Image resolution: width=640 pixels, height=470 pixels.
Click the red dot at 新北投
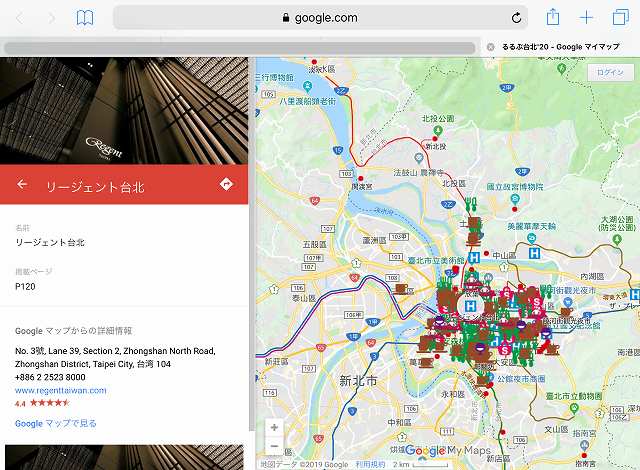click(x=435, y=139)
